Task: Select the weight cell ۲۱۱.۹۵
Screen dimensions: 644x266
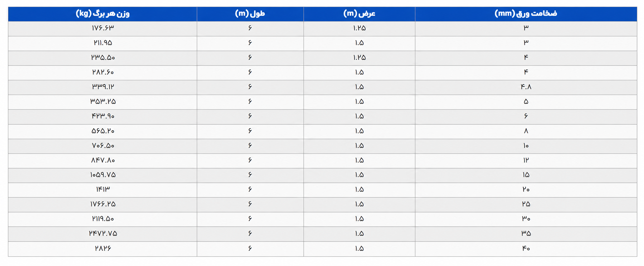Action: [103, 43]
